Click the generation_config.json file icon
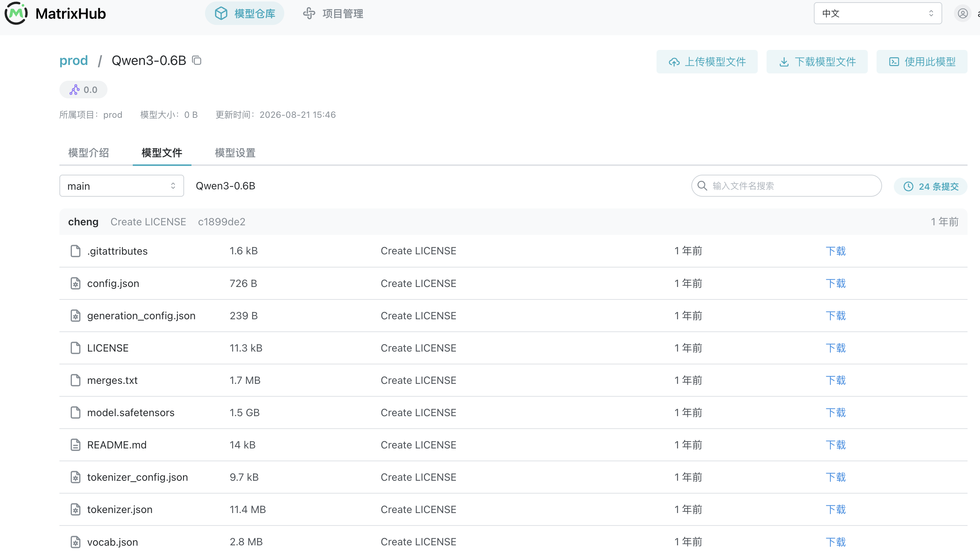The height and width of the screenshot is (560, 980). click(x=75, y=315)
